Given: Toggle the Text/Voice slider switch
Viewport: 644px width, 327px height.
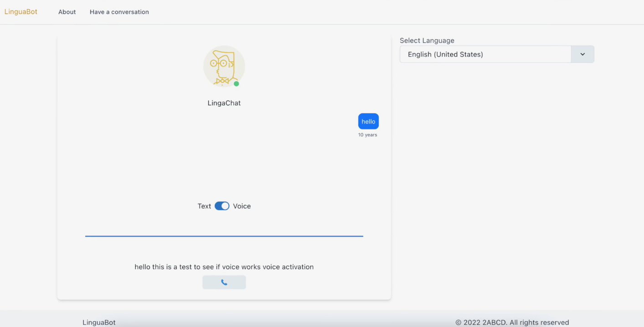Looking at the screenshot, I should click(x=222, y=206).
